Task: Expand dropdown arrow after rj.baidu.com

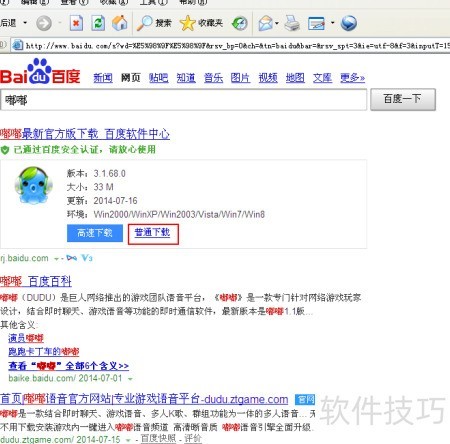Action: click(x=56, y=259)
